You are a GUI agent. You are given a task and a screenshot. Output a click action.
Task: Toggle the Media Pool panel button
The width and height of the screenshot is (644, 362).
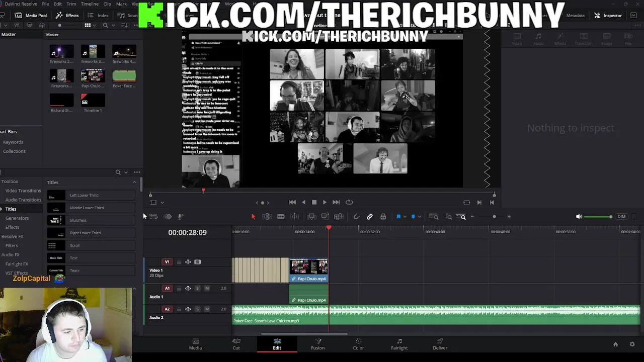point(31,16)
